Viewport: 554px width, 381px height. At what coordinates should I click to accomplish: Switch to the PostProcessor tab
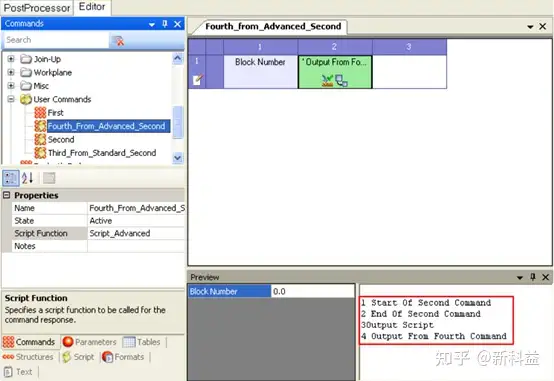coord(37,8)
